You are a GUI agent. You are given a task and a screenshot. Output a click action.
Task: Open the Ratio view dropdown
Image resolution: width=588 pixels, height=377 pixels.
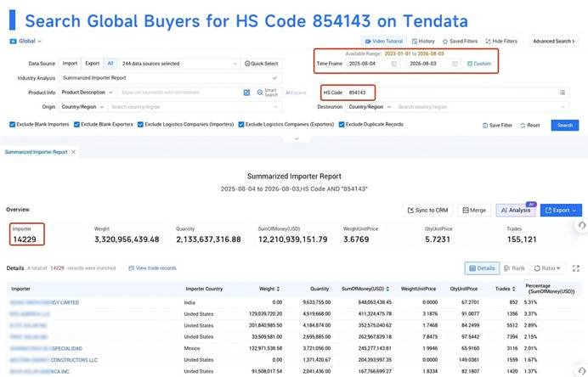point(547,268)
